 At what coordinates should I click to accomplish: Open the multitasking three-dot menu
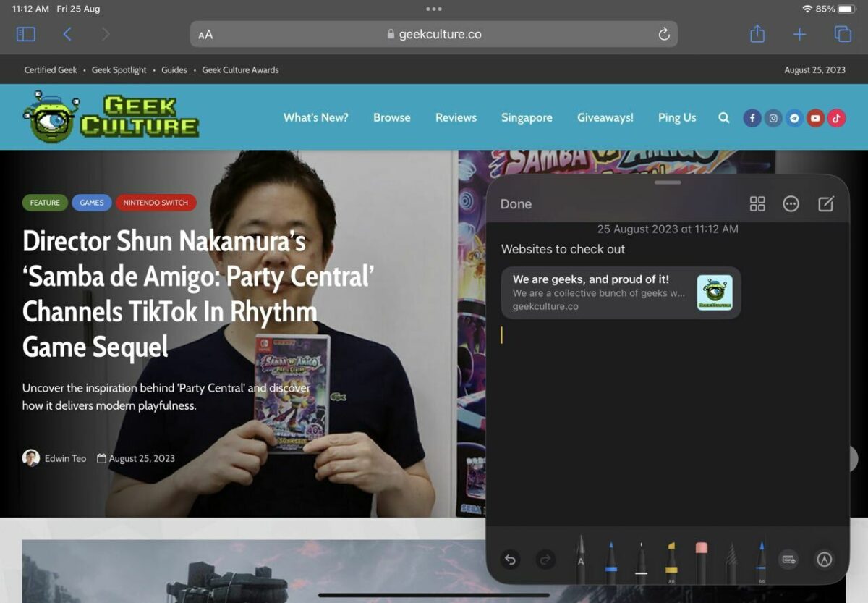click(x=434, y=9)
